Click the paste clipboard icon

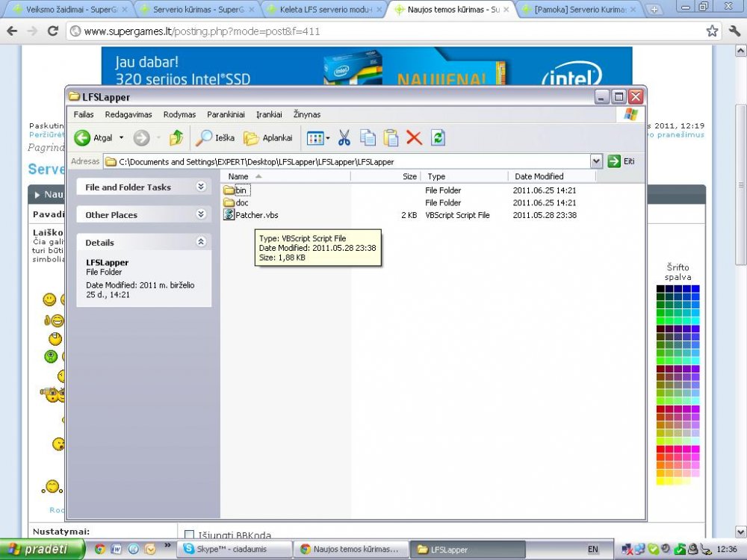pyautogui.click(x=391, y=138)
